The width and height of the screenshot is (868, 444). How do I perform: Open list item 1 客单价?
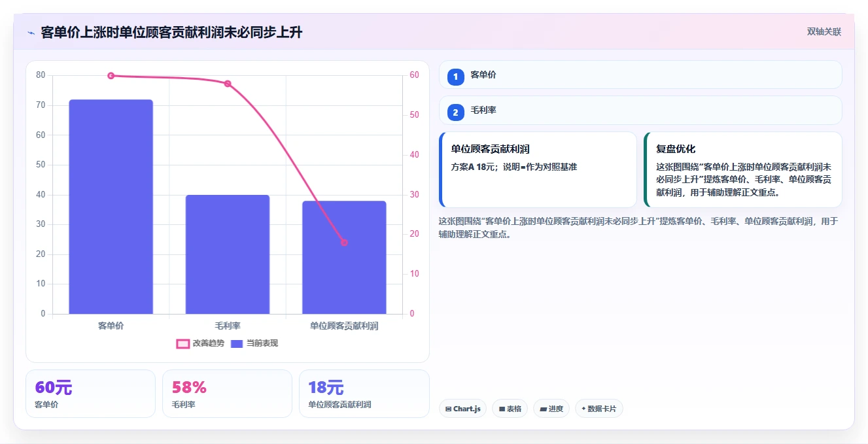(x=640, y=75)
